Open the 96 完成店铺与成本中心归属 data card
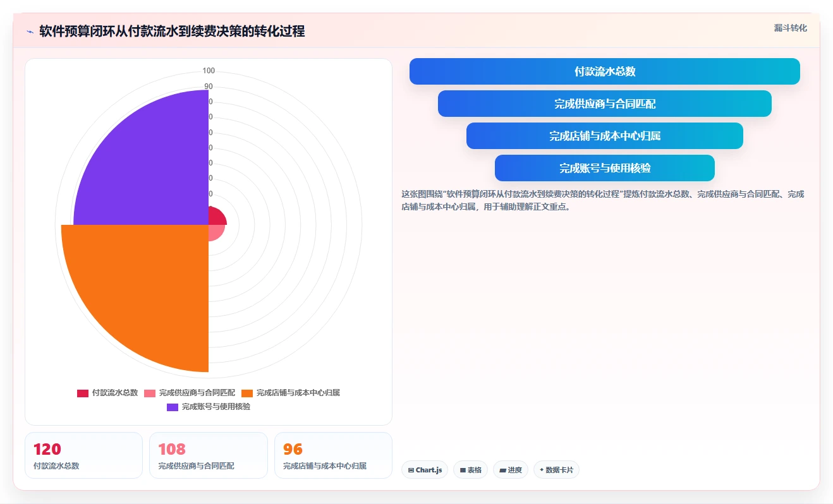Viewport: 833px width, 504px height. point(333,455)
